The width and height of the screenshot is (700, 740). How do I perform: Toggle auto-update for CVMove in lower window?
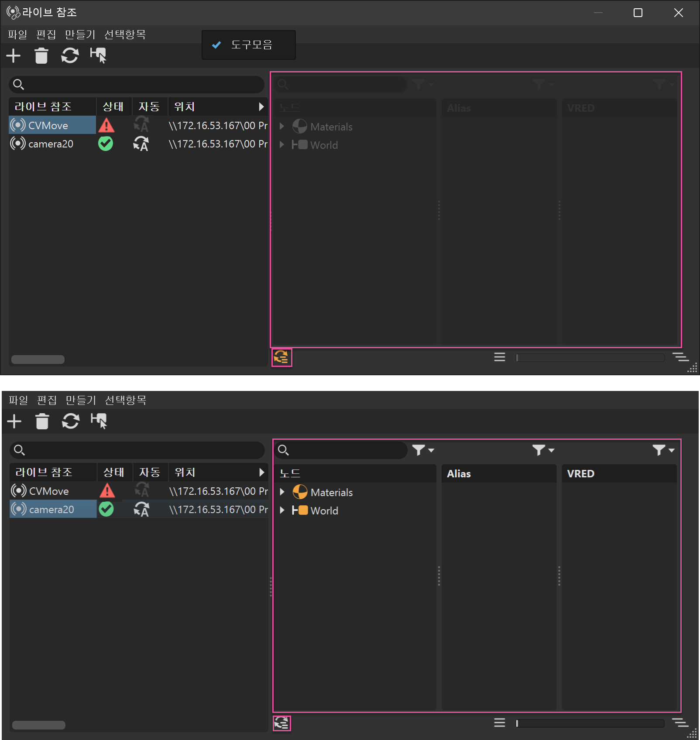(x=142, y=490)
